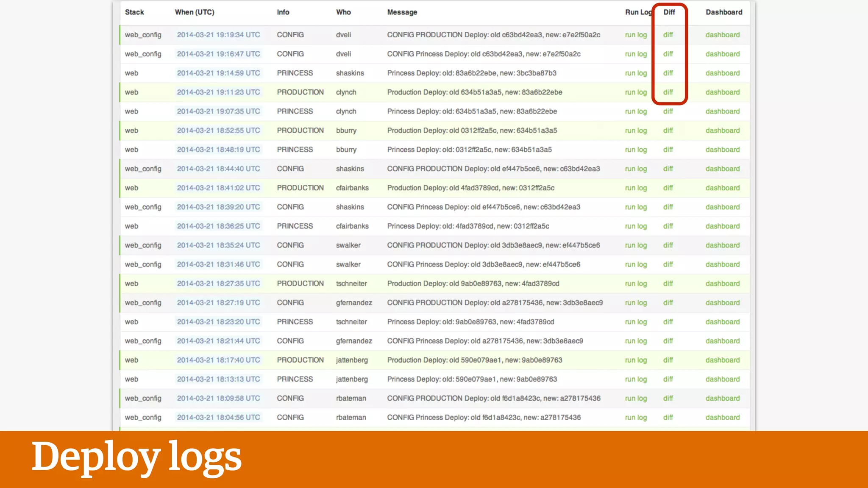868x488 pixels.
Task: Open run log for 19:19:34 UTC deploy
Action: tap(636, 35)
